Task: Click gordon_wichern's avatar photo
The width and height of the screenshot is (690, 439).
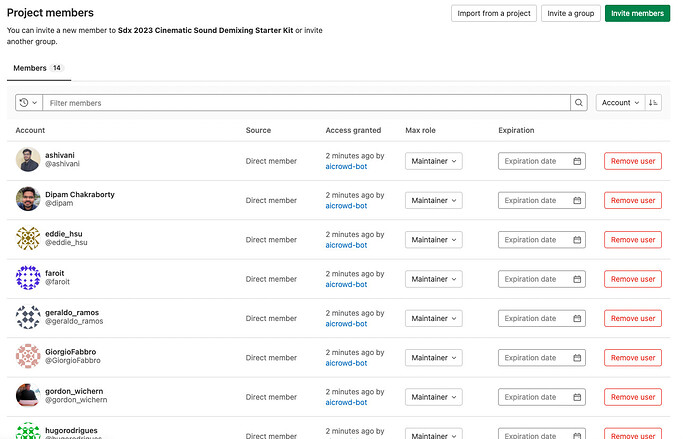Action: [x=28, y=395]
